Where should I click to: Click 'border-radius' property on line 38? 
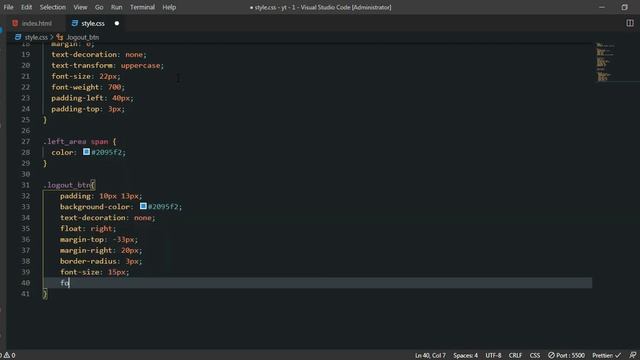tap(88, 261)
